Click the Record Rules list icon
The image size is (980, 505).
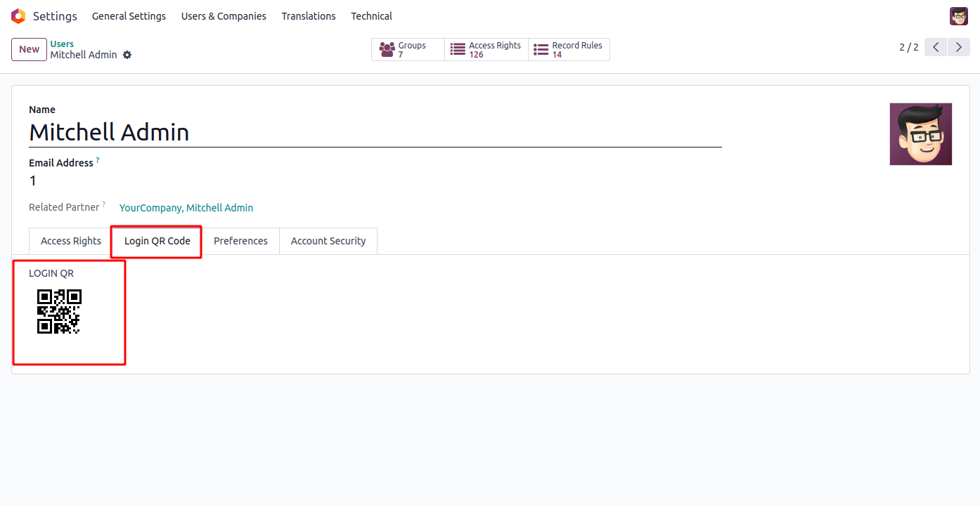pyautogui.click(x=541, y=50)
